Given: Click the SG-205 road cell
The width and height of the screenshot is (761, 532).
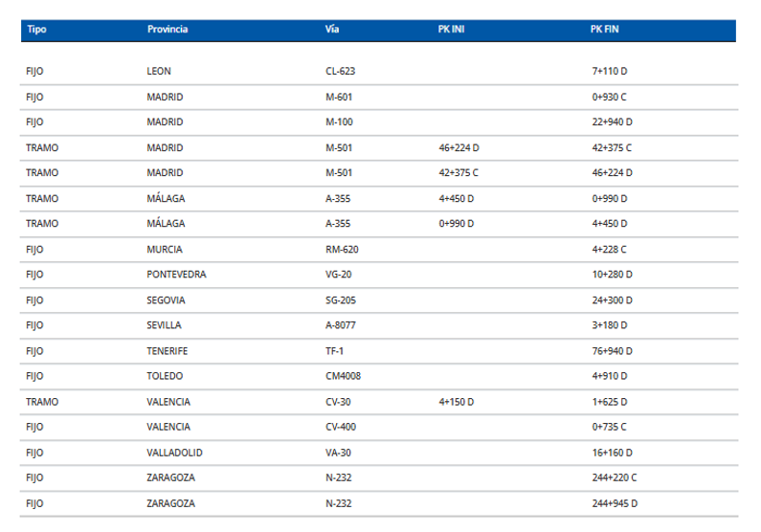Looking at the screenshot, I should (341, 299).
